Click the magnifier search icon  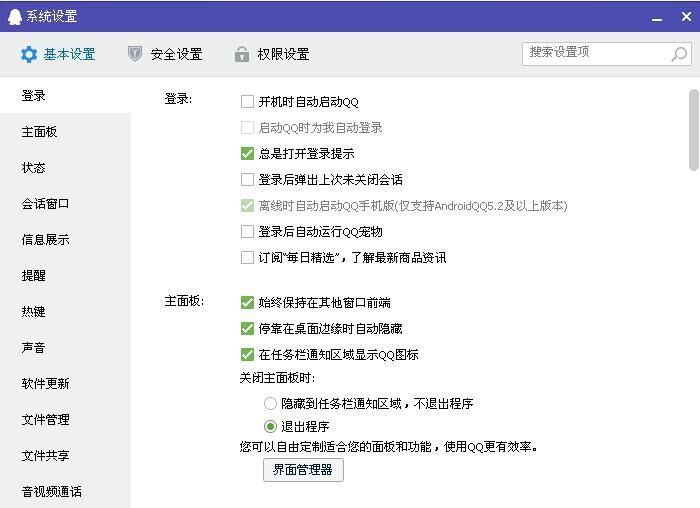pos(679,54)
